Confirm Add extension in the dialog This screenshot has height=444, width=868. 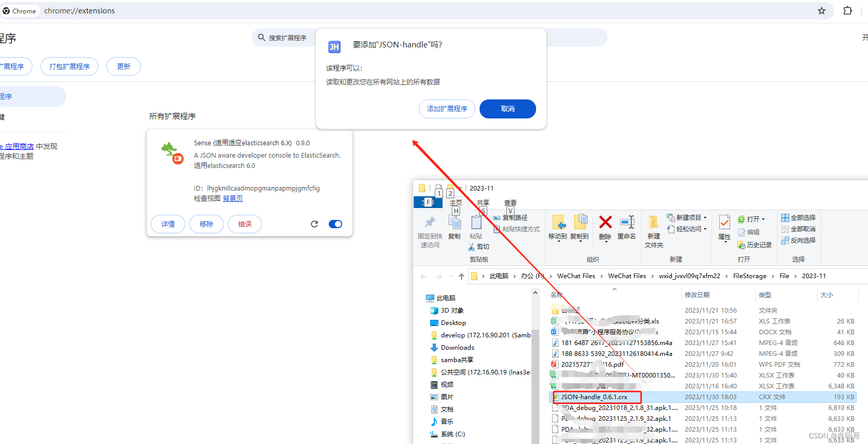[x=447, y=109]
